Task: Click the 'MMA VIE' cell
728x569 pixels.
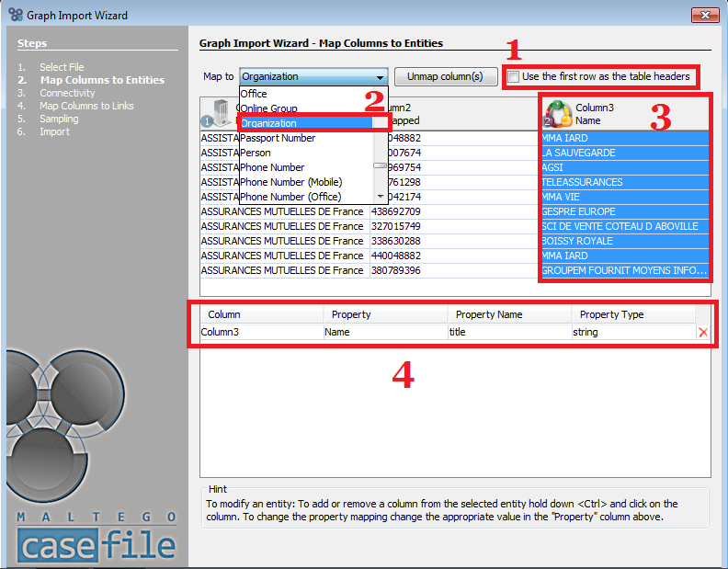Action: pyautogui.click(x=625, y=197)
